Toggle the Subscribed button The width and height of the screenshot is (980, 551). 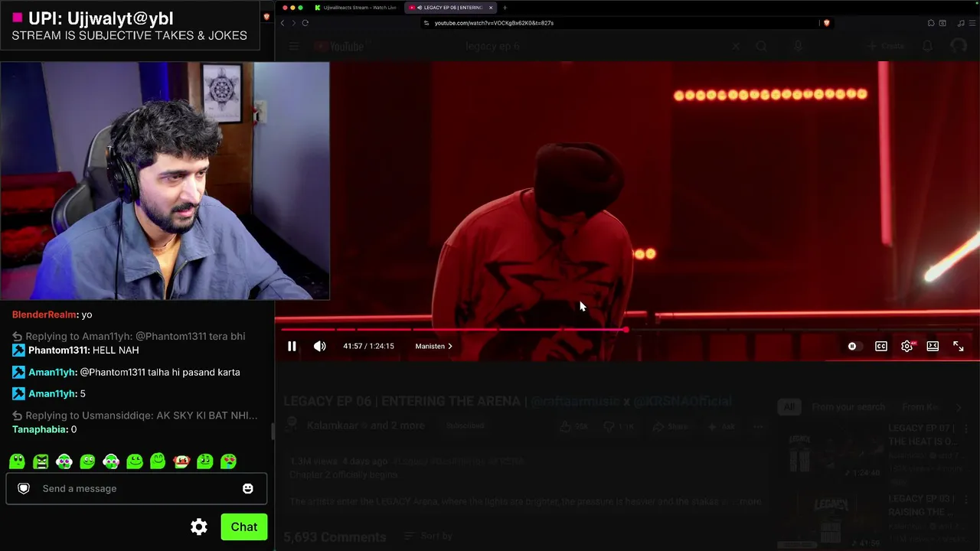click(x=465, y=425)
